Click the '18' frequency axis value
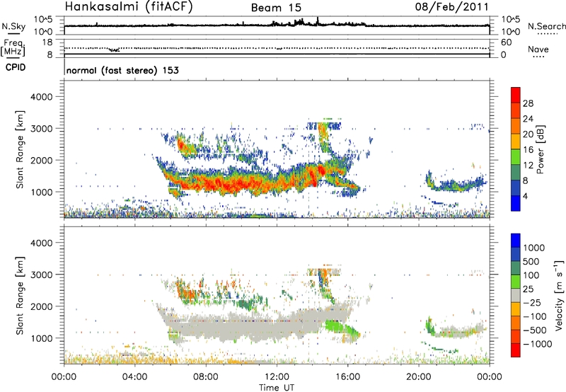This screenshot has height=392, width=566. pyautogui.click(x=47, y=42)
